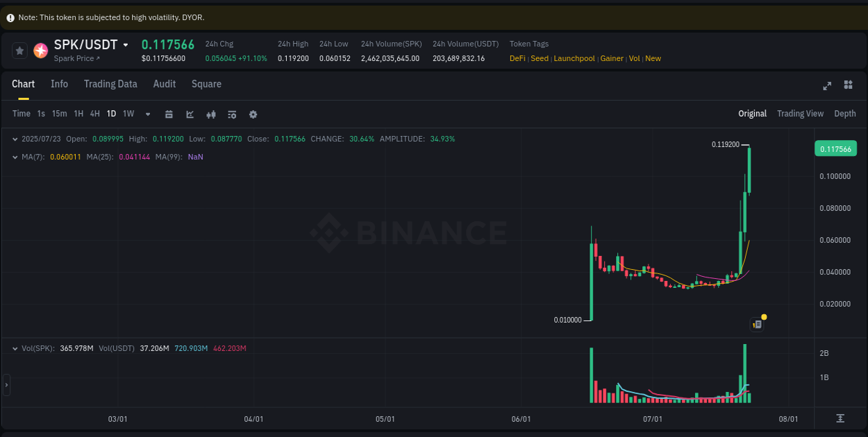Open the chart settings gear icon
This screenshot has width=868, height=437.
[x=253, y=113]
